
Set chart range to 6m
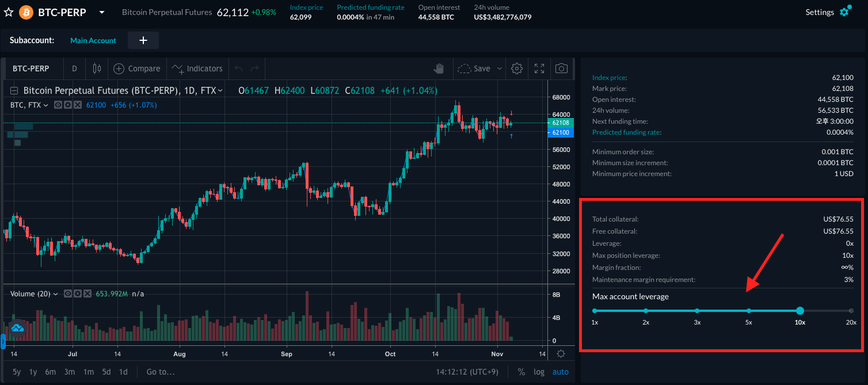(x=51, y=372)
